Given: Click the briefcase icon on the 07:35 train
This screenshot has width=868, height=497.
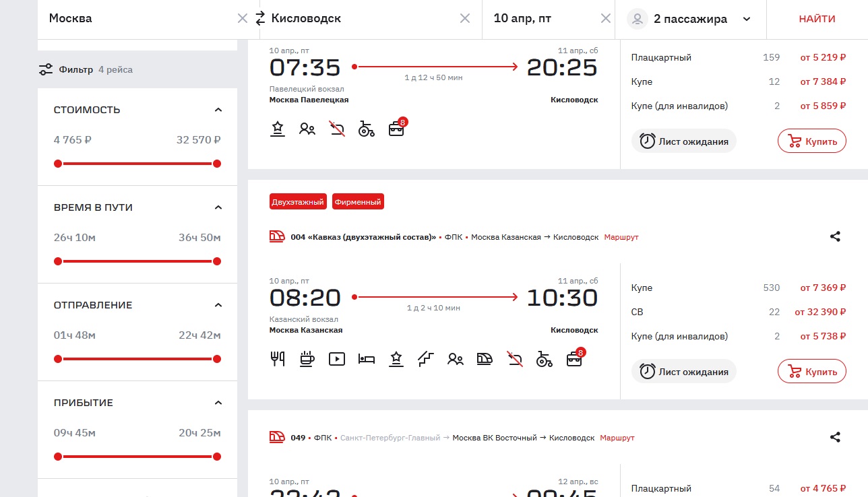Looking at the screenshot, I should point(396,129).
